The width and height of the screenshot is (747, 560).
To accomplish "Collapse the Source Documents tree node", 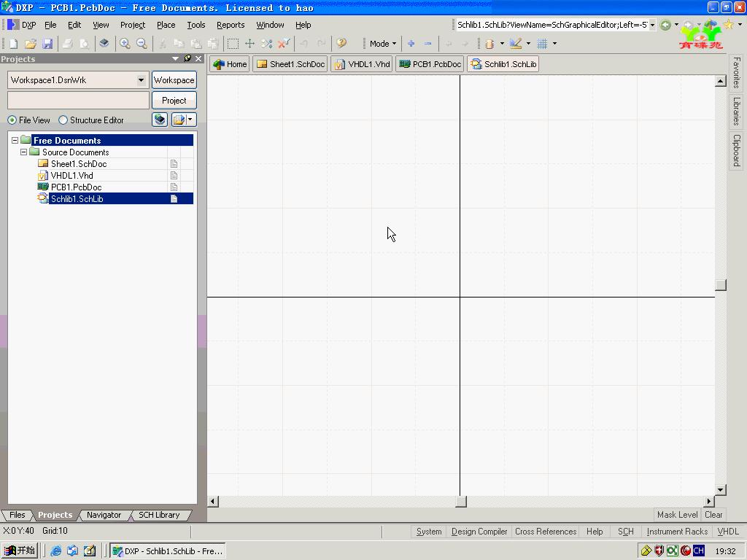I will click(24, 152).
